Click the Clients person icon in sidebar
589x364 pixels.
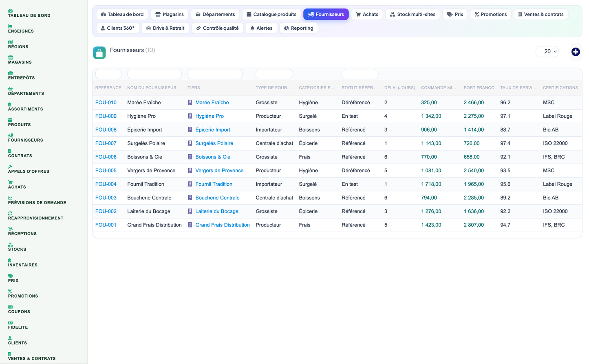pos(10,338)
